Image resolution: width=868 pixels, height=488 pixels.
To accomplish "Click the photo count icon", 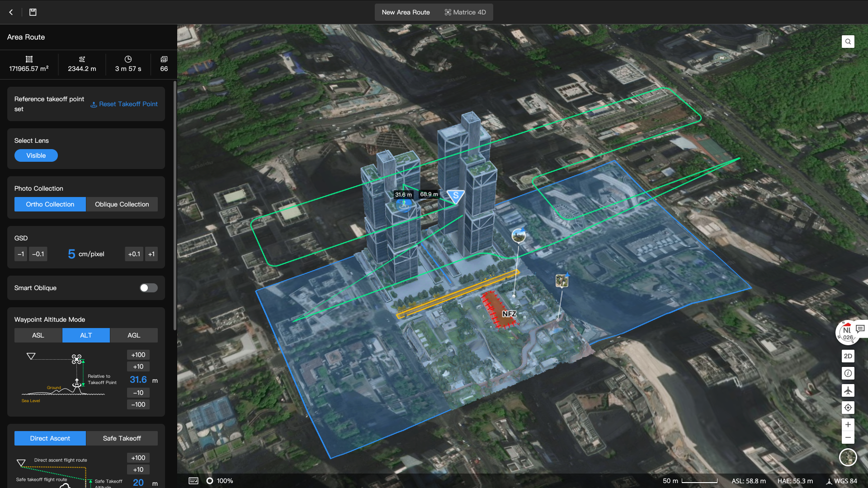I will click(x=164, y=59).
